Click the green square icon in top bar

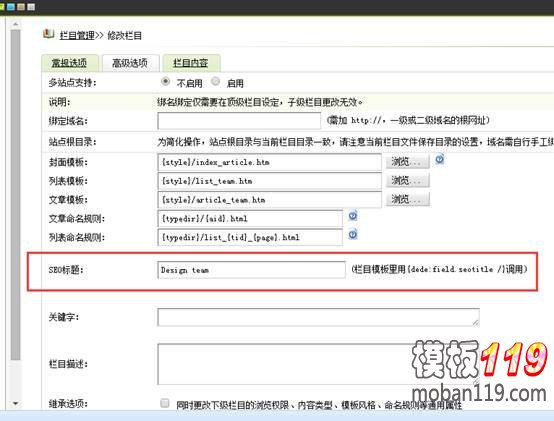click(1, 7)
